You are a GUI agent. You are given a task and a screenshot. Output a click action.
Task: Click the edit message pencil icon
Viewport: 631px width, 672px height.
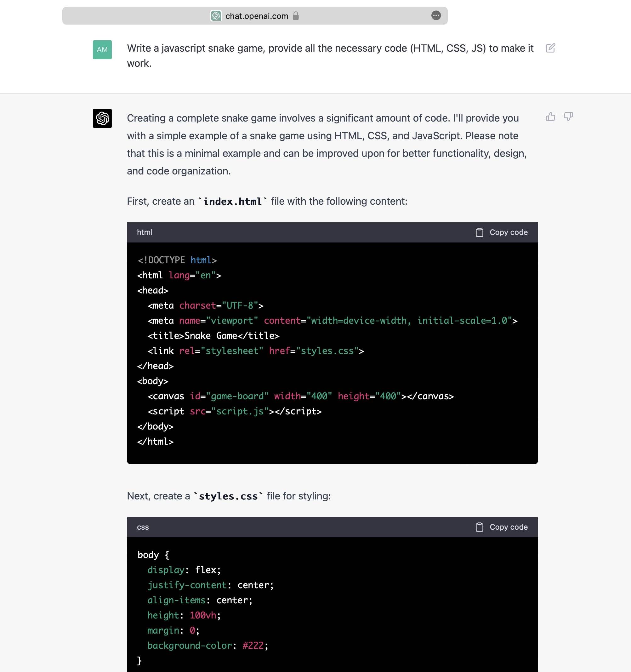point(550,48)
